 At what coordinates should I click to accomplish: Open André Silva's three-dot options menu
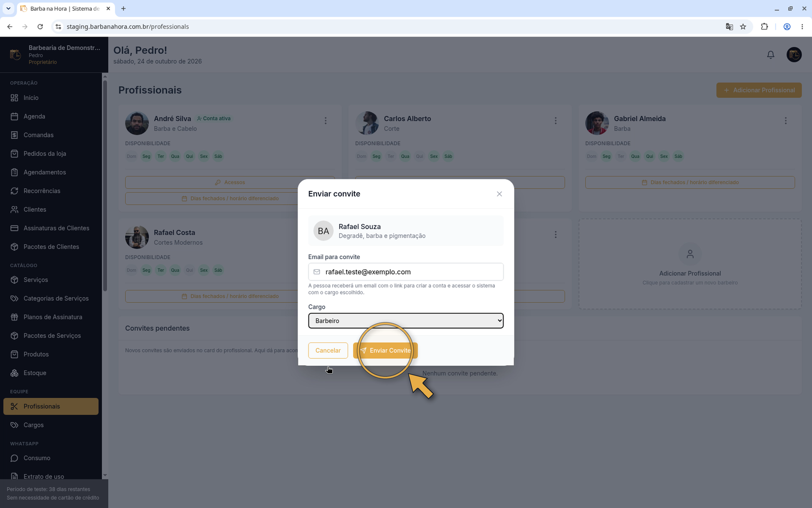325,120
